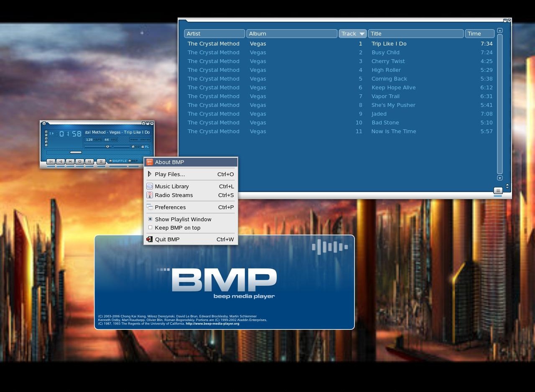Enable Keep BMP on top
The width and height of the screenshot is (535, 392).
tap(150, 228)
